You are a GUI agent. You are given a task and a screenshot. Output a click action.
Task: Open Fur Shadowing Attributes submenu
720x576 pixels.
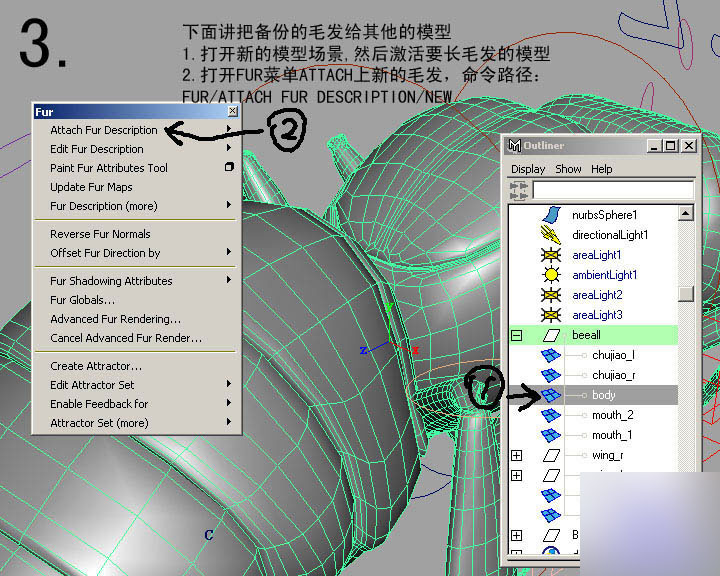pos(136,281)
